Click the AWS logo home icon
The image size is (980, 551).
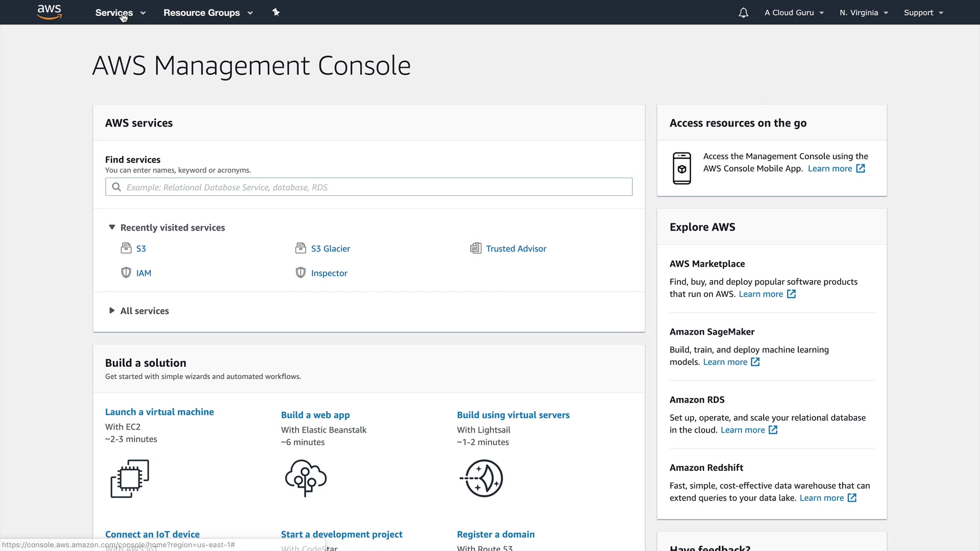50,12
